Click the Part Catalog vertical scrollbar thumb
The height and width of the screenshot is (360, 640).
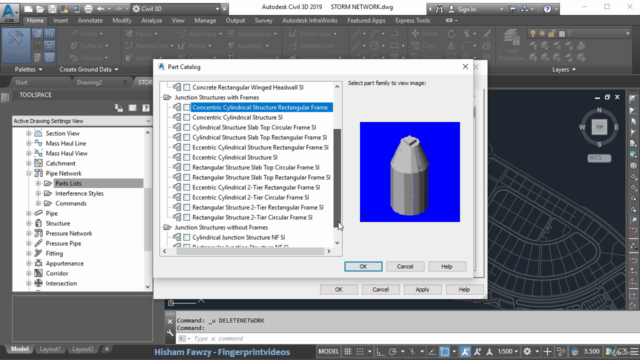click(x=337, y=178)
